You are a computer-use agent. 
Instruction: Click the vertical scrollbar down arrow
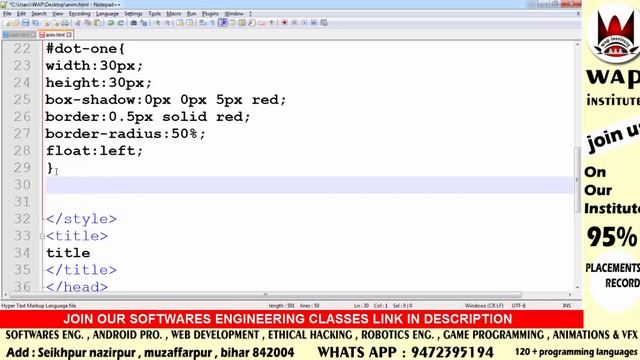[577, 287]
